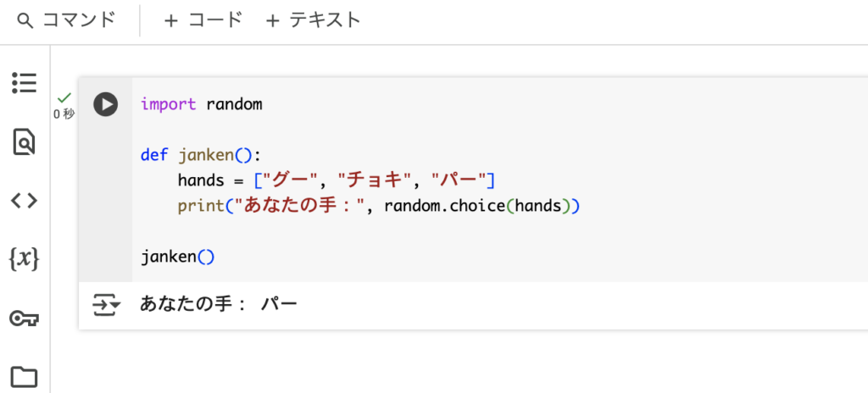The height and width of the screenshot is (393, 868).
Task: Run the janken code cell
Action: (106, 104)
